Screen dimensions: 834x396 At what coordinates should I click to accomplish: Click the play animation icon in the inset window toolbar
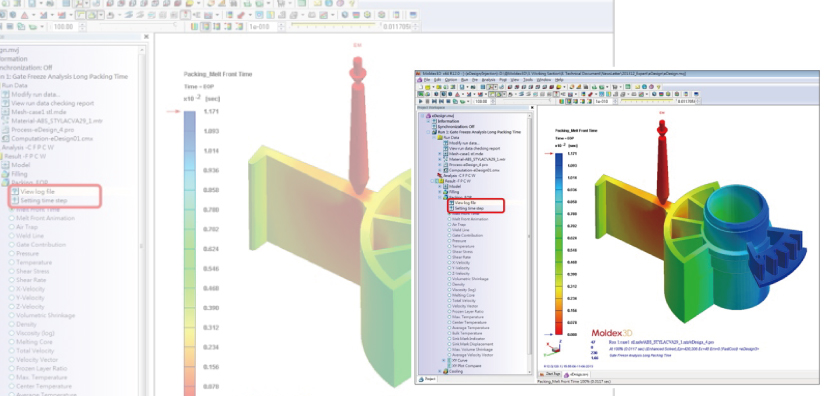[x=420, y=101]
